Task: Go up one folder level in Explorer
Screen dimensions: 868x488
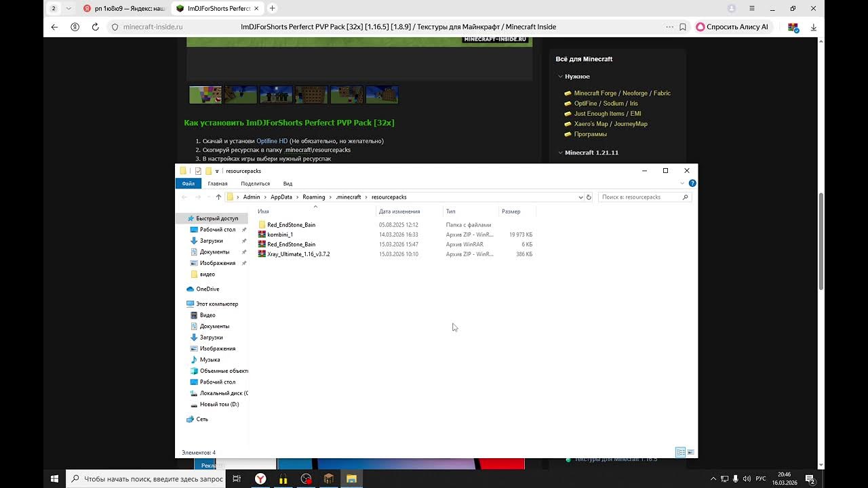Action: pos(218,197)
